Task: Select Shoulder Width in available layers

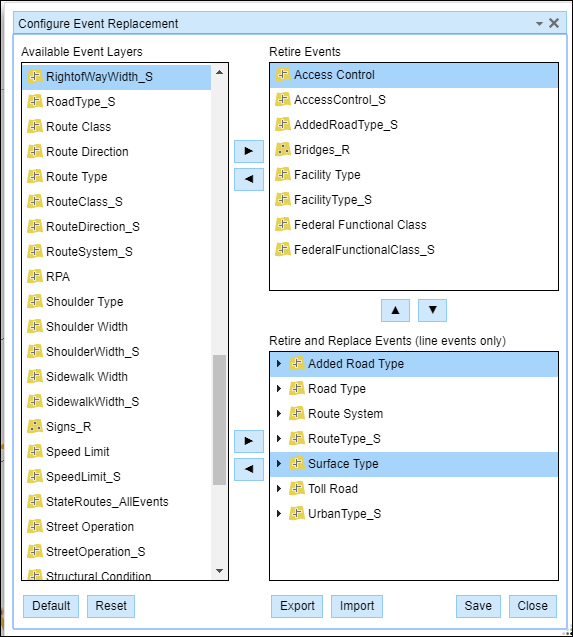Action: (117, 327)
